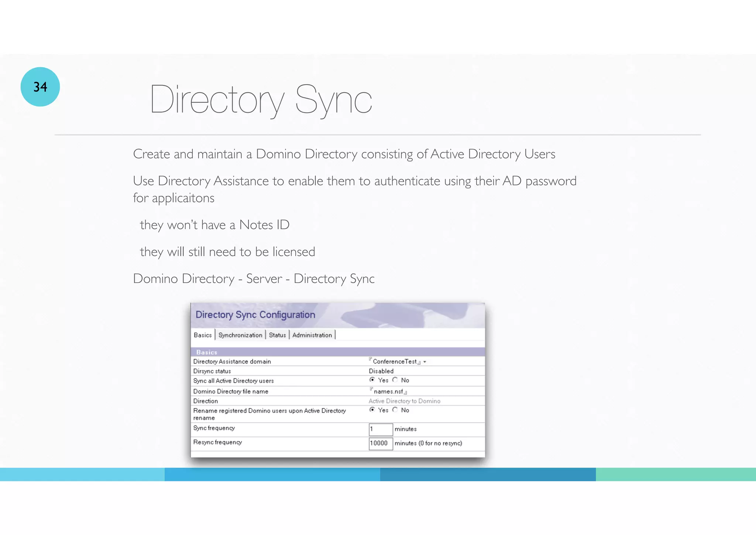Click the Basics section header bar

pos(338,352)
